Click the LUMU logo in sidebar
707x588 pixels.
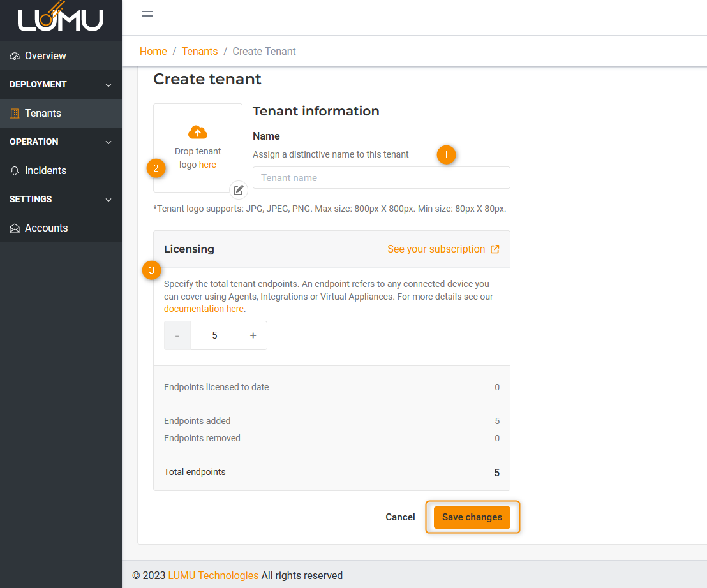61,18
